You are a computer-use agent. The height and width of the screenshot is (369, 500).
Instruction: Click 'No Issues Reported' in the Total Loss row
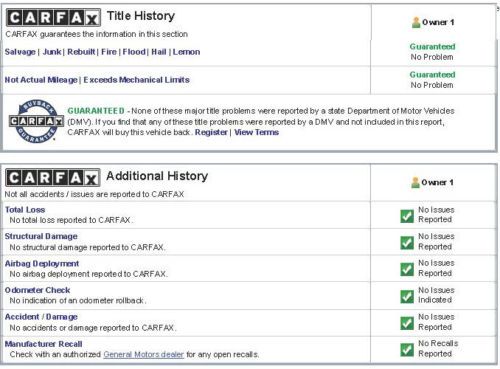pyautogui.click(x=436, y=215)
